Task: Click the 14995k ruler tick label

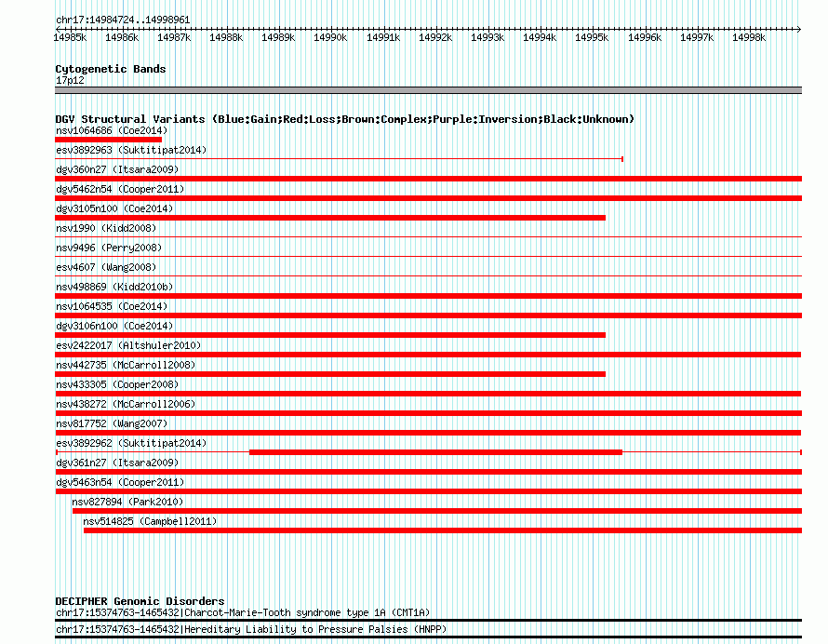Action: [592, 37]
